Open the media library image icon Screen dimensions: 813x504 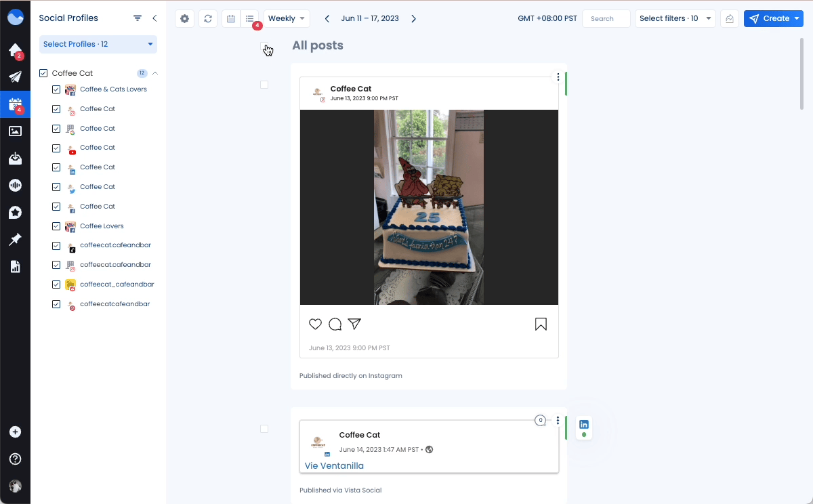click(15, 131)
